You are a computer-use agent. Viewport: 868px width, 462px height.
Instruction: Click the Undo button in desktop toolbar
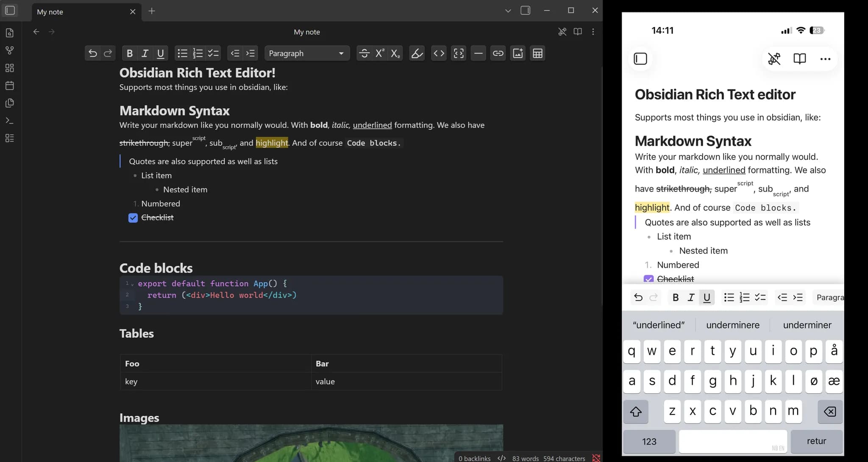click(92, 53)
